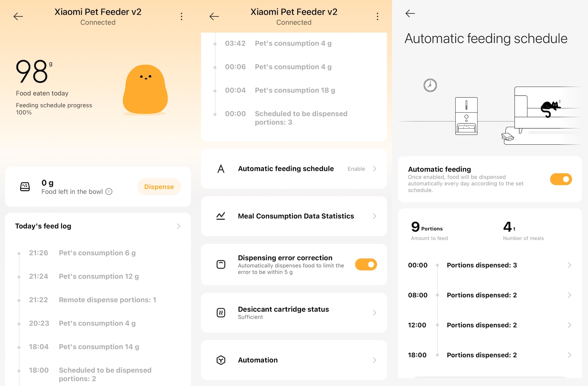Toggle Dispensing error correction switch
The height and width of the screenshot is (386, 588).
click(x=366, y=265)
